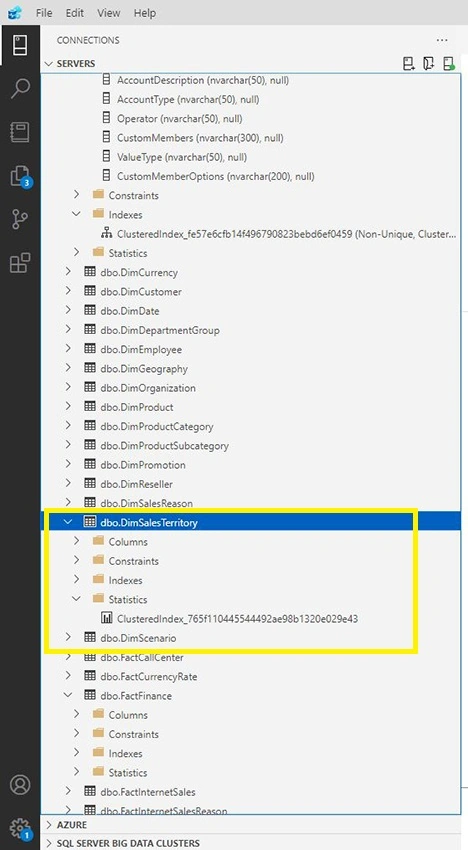Viewport: 468px width, 850px height.
Task: Select the CustomMembers (nvarchar(300), null) column
Action: point(200,138)
